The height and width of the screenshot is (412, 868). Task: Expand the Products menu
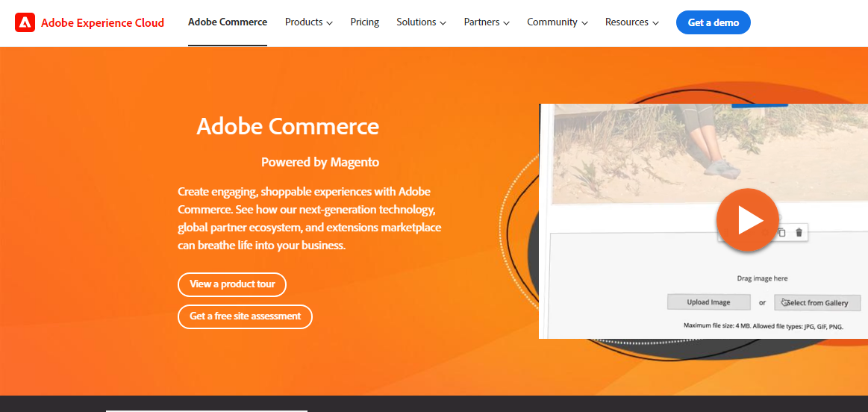click(x=309, y=22)
